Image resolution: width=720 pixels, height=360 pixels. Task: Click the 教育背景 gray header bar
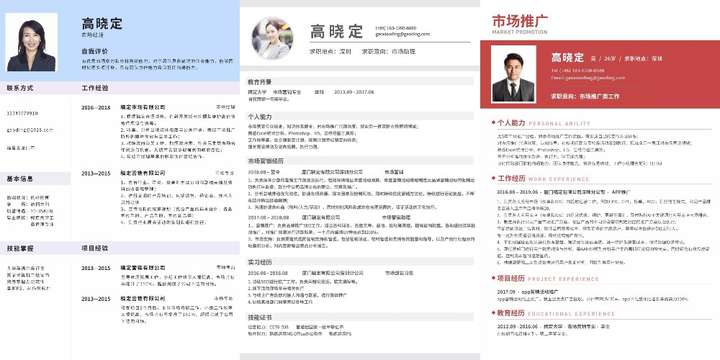360,81
